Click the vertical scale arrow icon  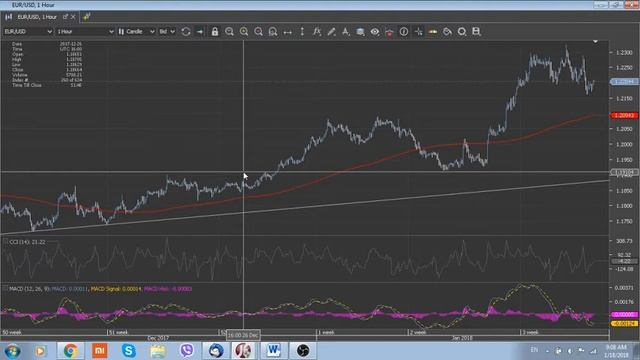pyautogui.click(x=302, y=31)
